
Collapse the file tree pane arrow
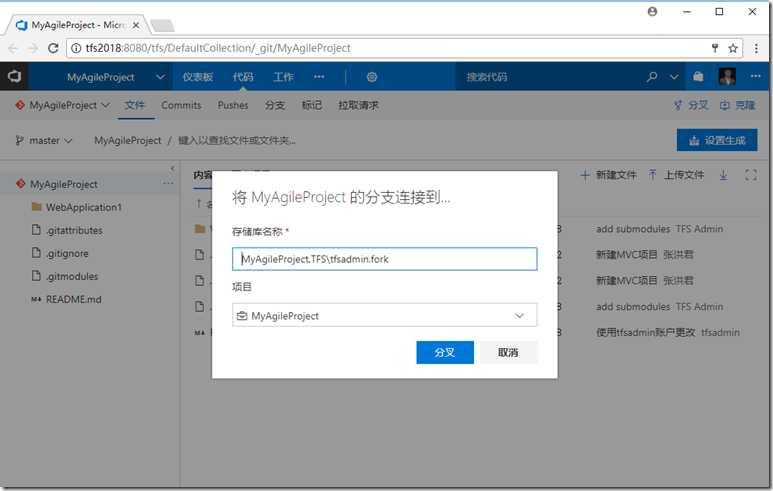pos(172,169)
